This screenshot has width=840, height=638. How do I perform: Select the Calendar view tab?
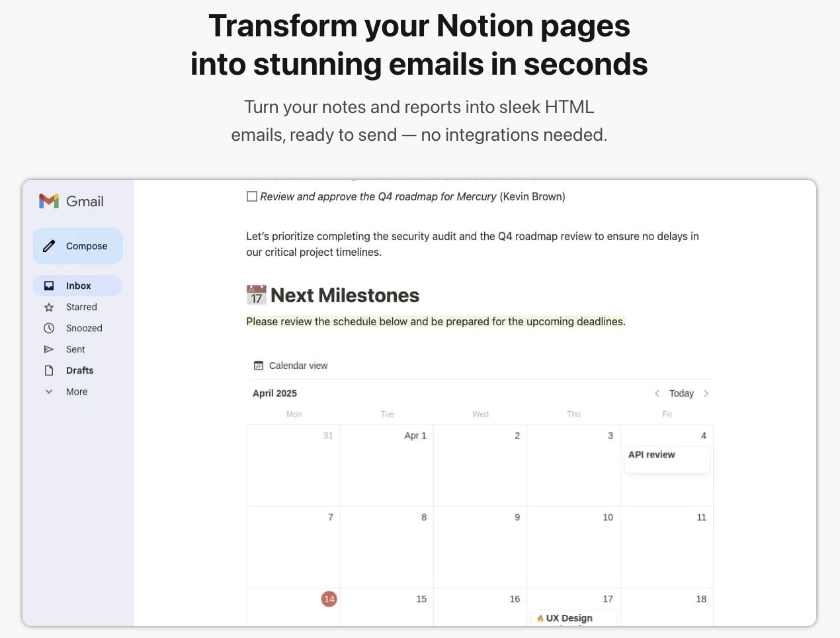[x=291, y=366]
